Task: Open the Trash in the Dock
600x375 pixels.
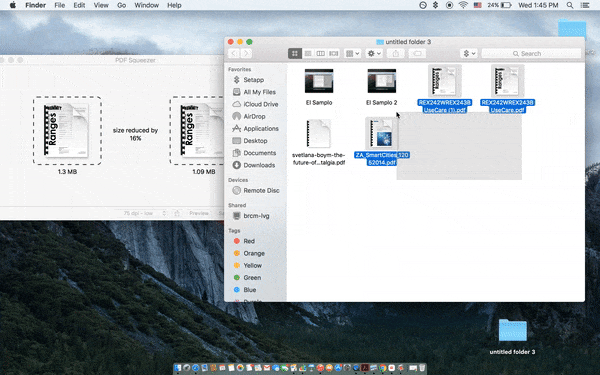Action: coord(422,368)
